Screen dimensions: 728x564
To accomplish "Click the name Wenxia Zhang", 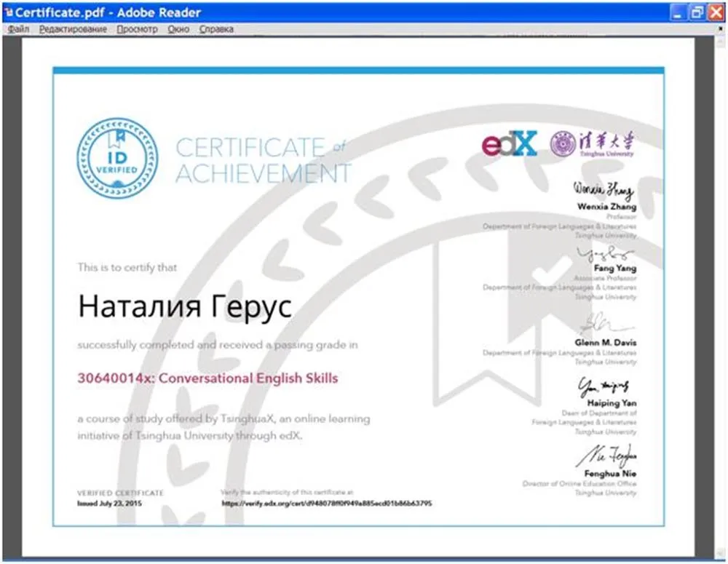I will 607,207.
